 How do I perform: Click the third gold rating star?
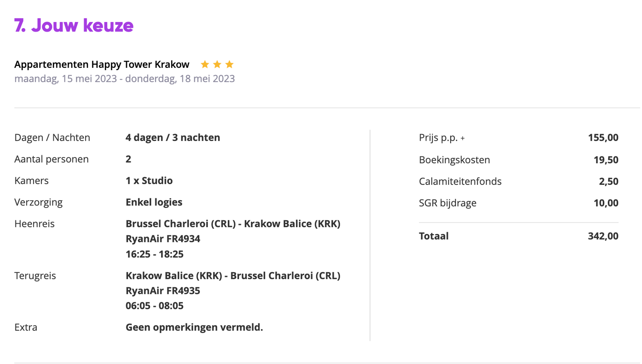[229, 64]
